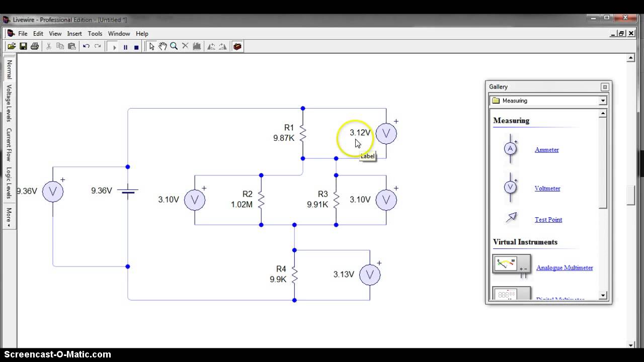Click the 9.91K resistor value label
The image size is (644, 362).
(x=317, y=205)
